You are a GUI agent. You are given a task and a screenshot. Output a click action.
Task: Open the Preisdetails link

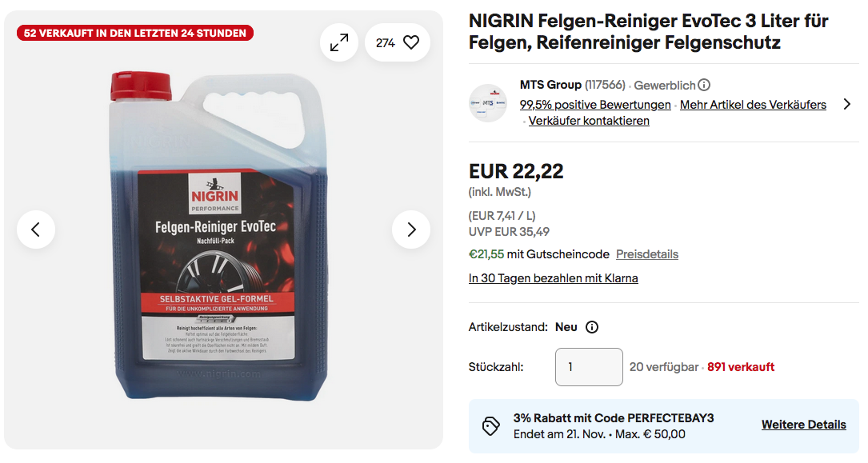(647, 254)
